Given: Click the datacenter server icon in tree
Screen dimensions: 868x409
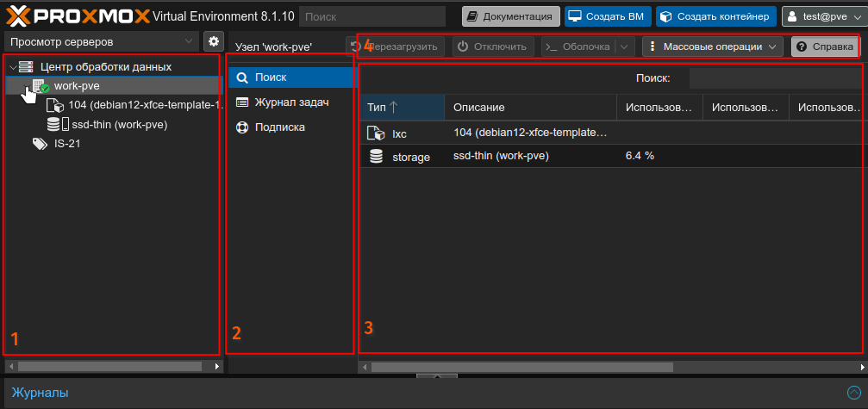Looking at the screenshot, I should point(26,67).
